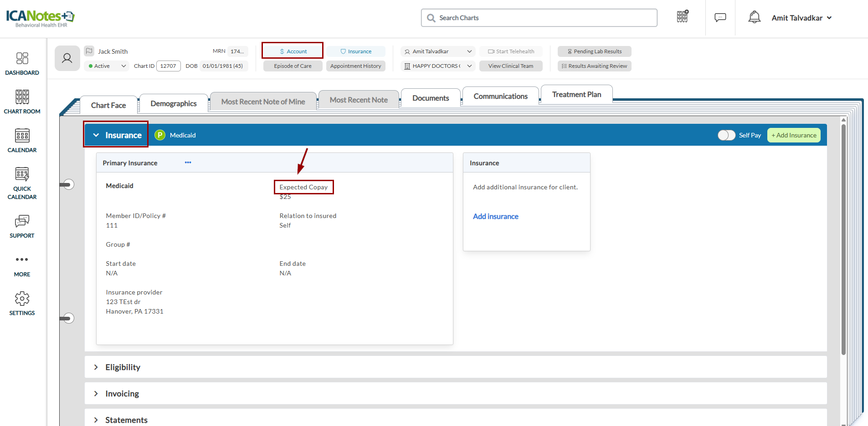Open the Treatment Plan tab

coord(576,95)
